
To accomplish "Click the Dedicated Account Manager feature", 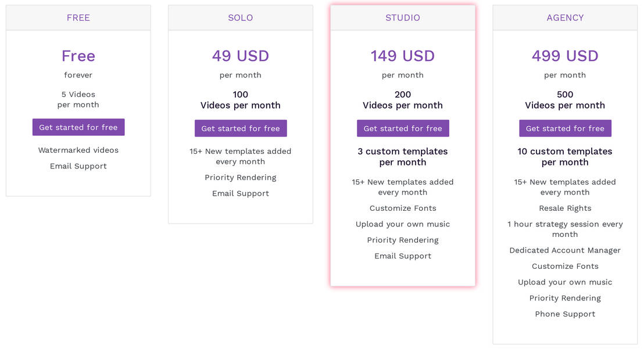I will (x=565, y=250).
